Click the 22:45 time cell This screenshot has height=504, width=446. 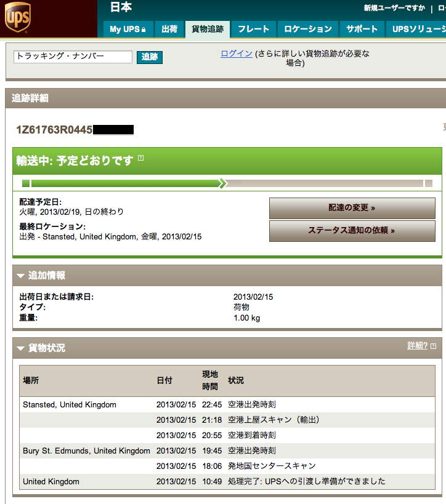(212, 405)
